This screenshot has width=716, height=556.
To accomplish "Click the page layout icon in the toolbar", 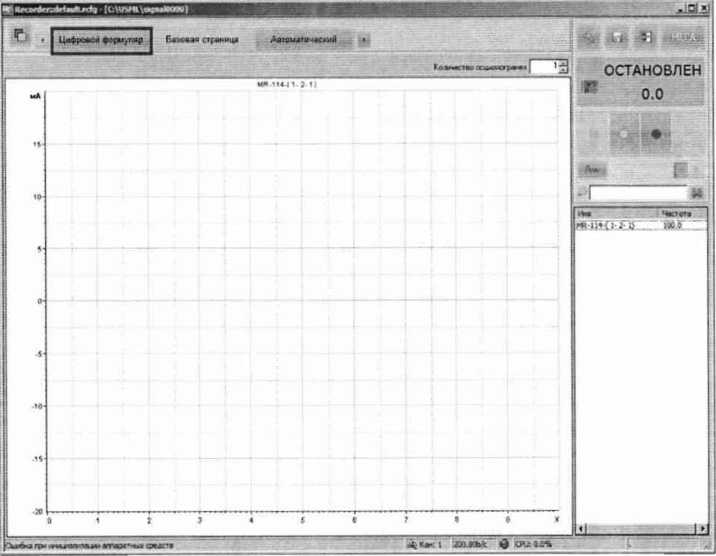I will click(x=20, y=38).
